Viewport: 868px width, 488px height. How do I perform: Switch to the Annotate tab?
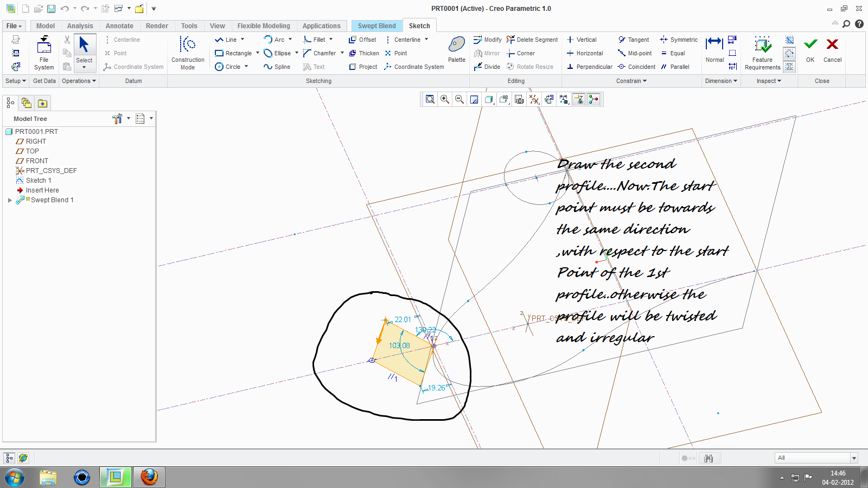(x=119, y=26)
